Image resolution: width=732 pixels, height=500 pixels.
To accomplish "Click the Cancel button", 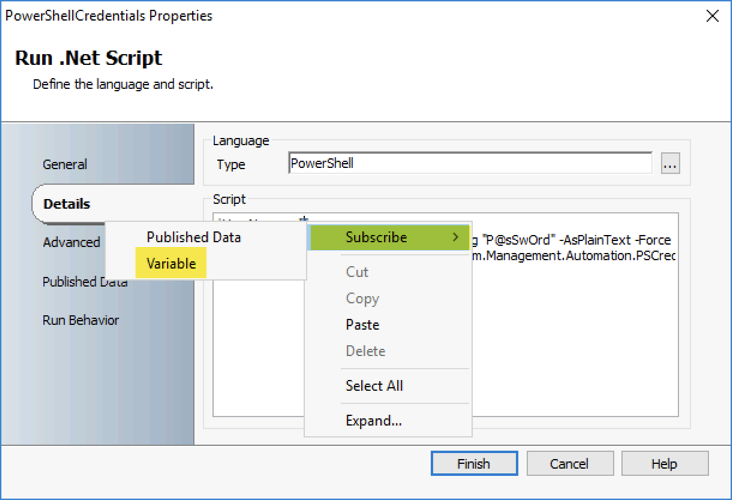I will 570,464.
